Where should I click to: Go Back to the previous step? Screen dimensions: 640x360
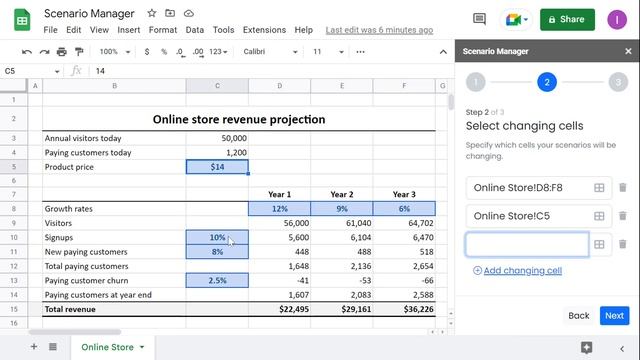(x=578, y=316)
